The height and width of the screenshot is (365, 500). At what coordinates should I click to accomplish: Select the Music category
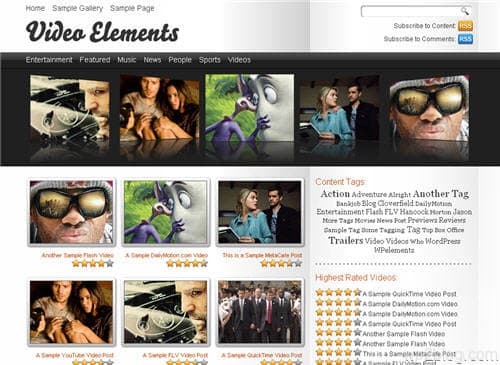coord(127,60)
